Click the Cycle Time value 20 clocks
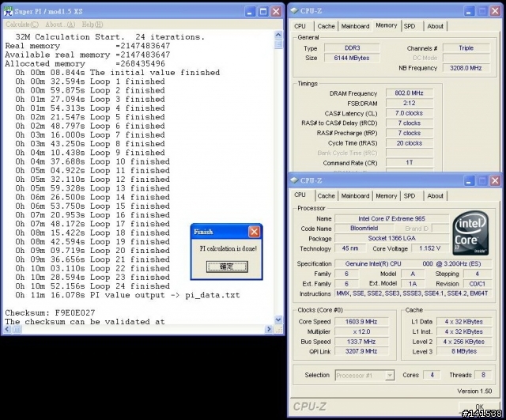The width and height of the screenshot is (506, 420). coord(410,143)
